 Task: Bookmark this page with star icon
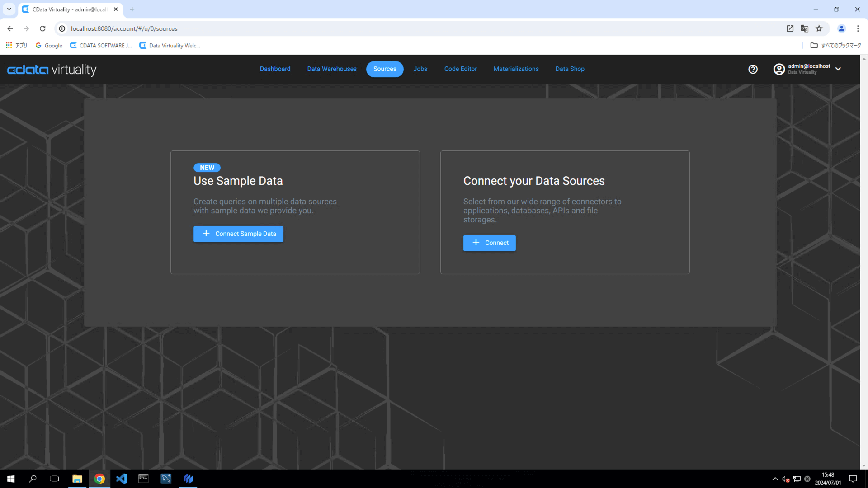pos(819,28)
